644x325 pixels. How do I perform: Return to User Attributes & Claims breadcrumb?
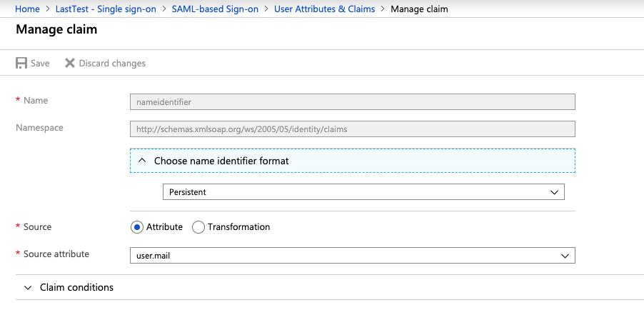(324, 9)
